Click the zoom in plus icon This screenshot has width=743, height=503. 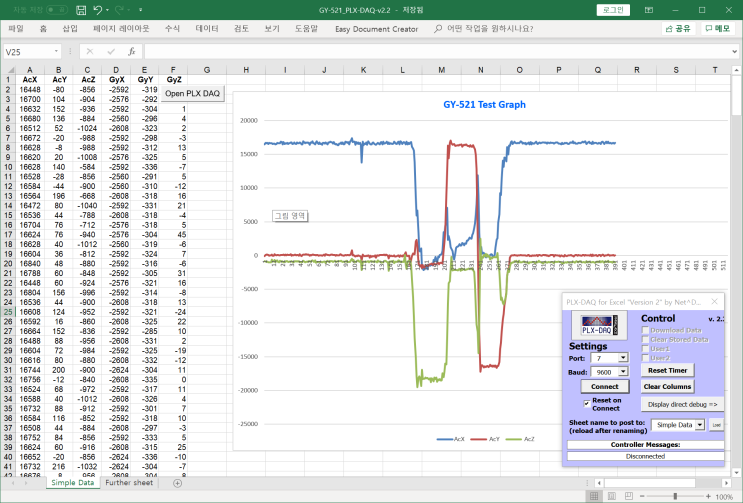point(707,496)
